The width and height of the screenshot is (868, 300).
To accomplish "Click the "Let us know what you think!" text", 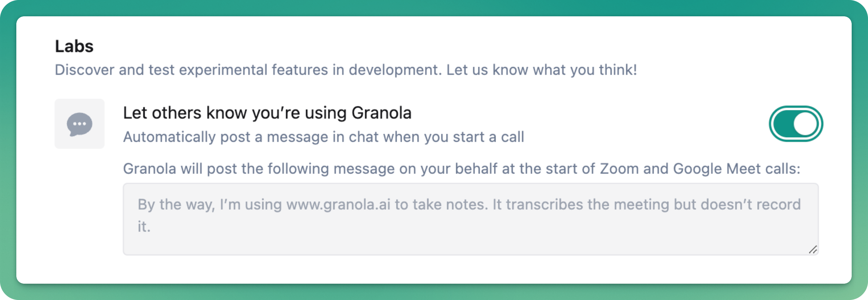I will pos(542,70).
